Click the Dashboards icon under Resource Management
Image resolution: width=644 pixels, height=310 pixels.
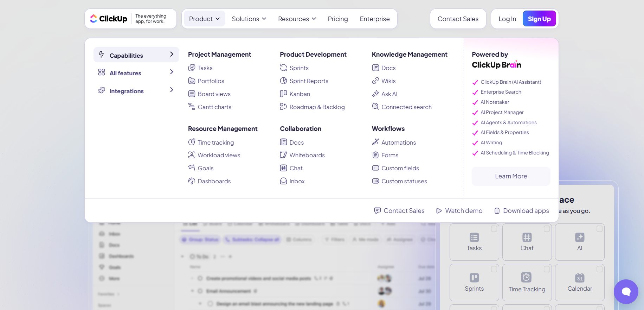[x=192, y=181]
